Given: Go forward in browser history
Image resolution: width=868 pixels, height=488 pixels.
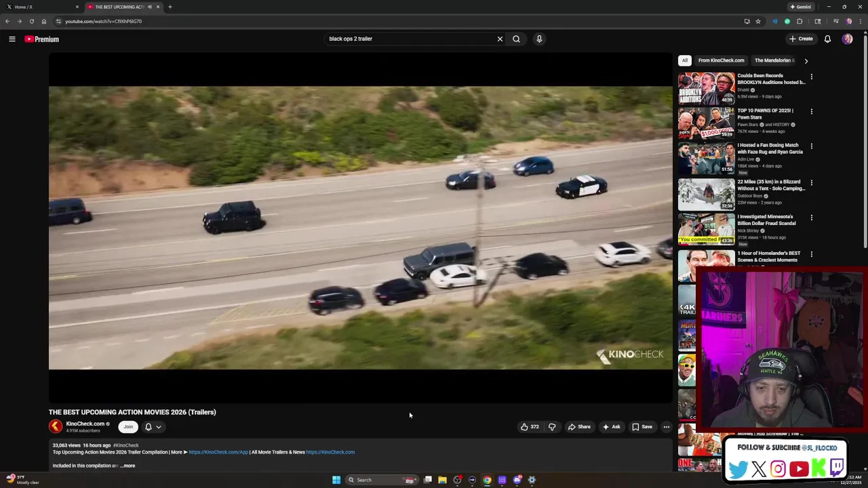Looking at the screenshot, I should click(x=19, y=21).
